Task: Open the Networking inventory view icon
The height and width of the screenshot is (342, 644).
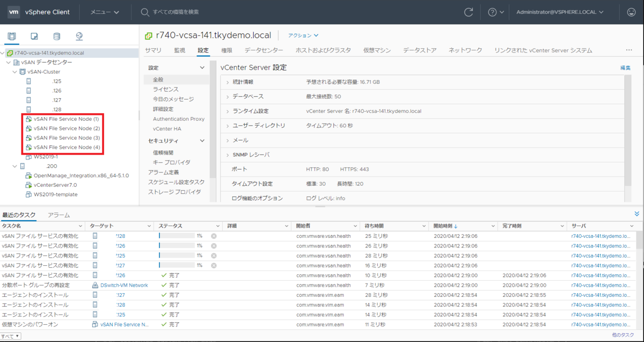Action: (79, 37)
